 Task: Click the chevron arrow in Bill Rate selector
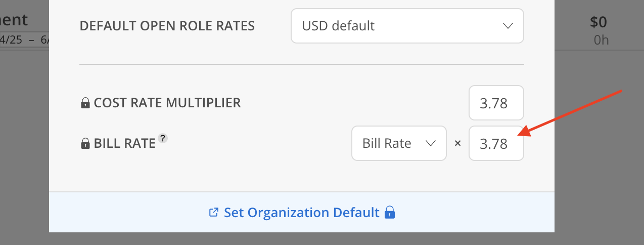tap(431, 144)
